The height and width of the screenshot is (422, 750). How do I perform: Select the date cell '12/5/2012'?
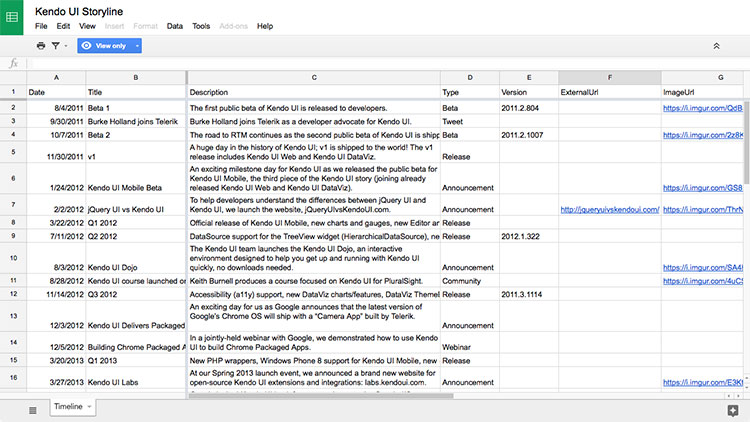56,343
